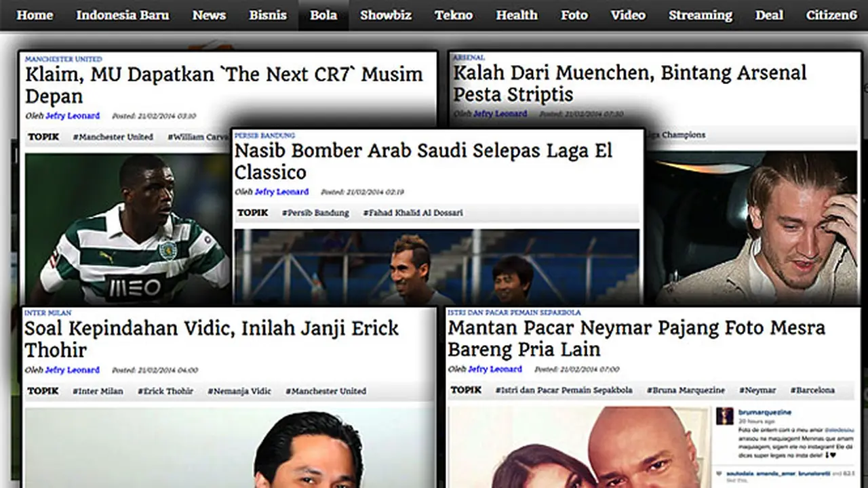Viewport: 868px width, 488px height.
Task: Select the #Manchester United topic in the Vidic article
Action: pos(325,391)
